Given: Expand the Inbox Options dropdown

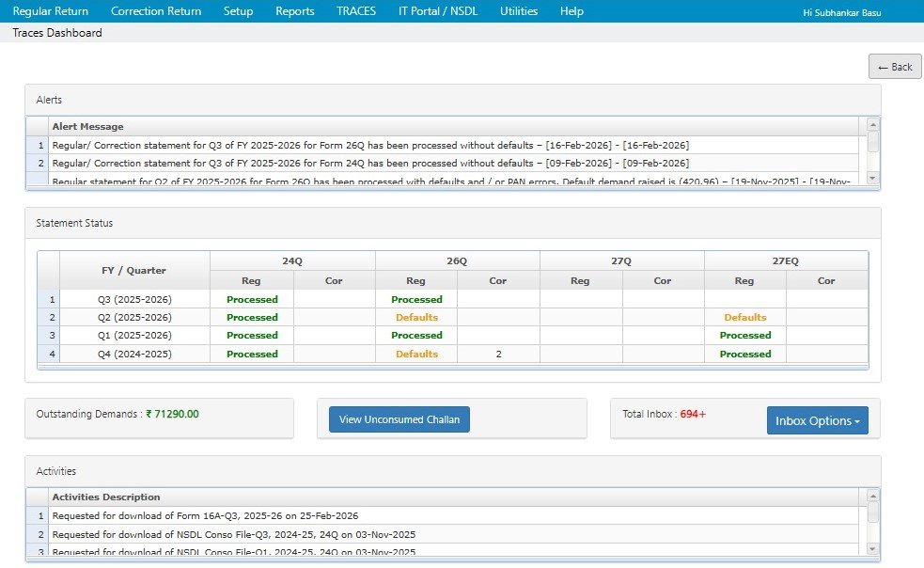Looking at the screenshot, I should tap(818, 420).
